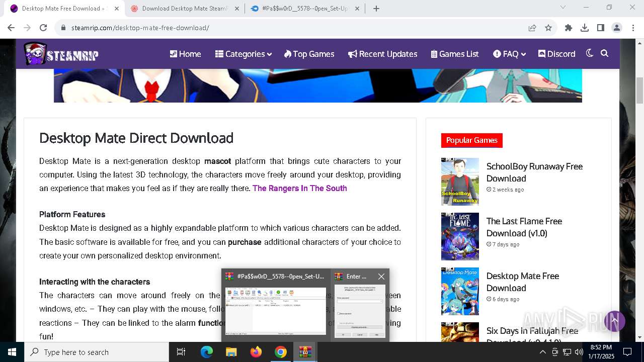This screenshot has height=362, width=644.
Task: Open the notification center icon
Action: [x=627, y=352]
